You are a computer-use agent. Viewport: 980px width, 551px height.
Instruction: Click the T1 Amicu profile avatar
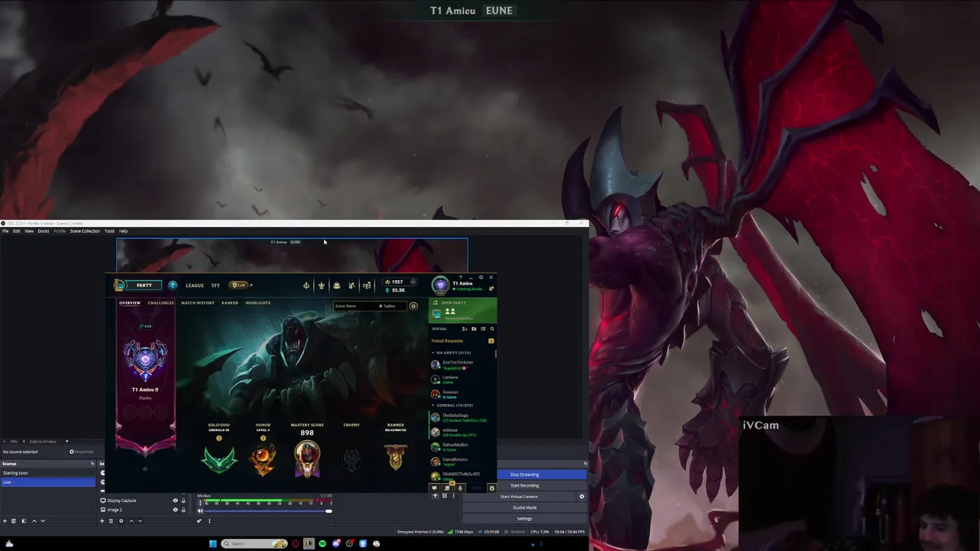440,285
